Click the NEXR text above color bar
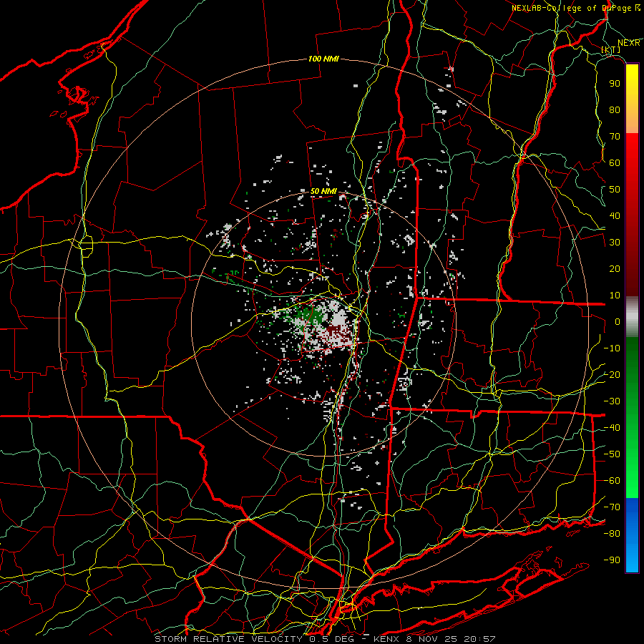This screenshot has height=644, width=644. [628, 43]
